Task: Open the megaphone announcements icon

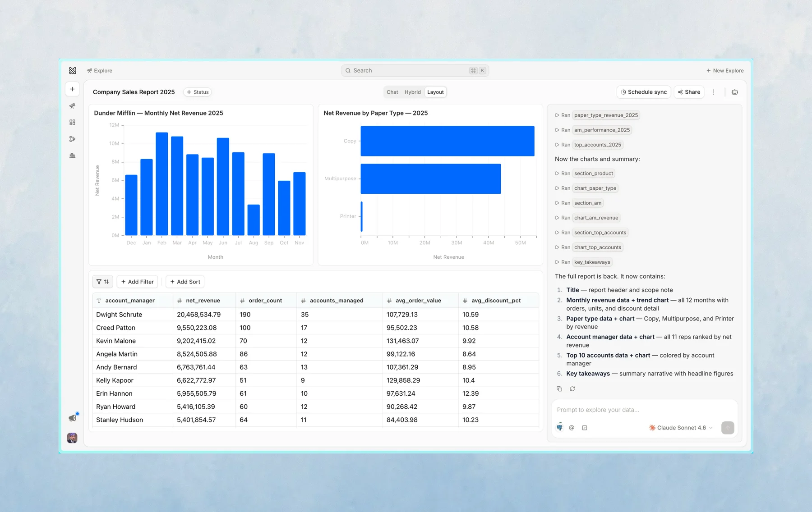Action: pyautogui.click(x=72, y=418)
